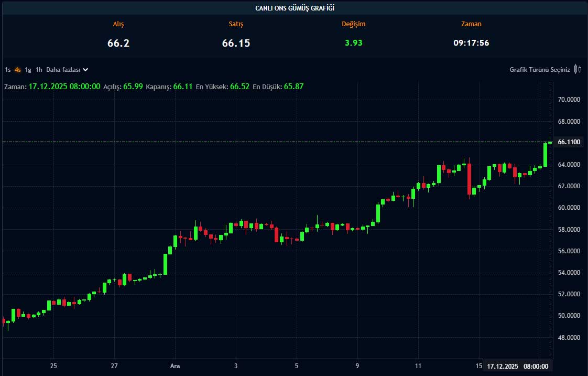
Task: Click the 'Grafik Türünü Seçiniz' label
Action: click(539, 69)
